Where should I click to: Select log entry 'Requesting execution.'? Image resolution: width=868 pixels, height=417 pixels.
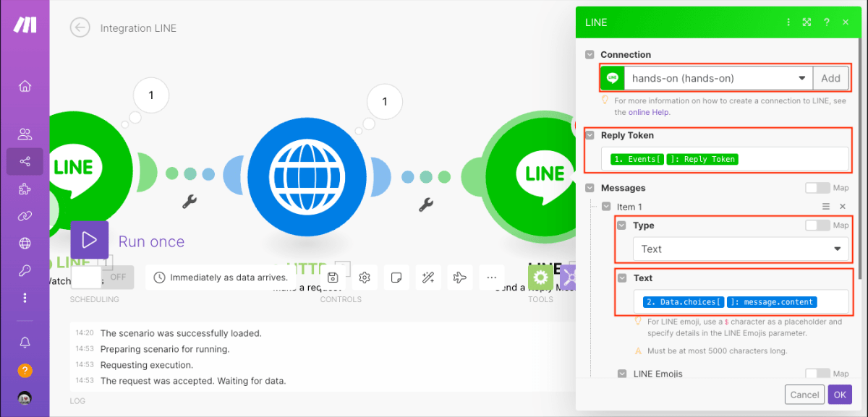pos(147,365)
